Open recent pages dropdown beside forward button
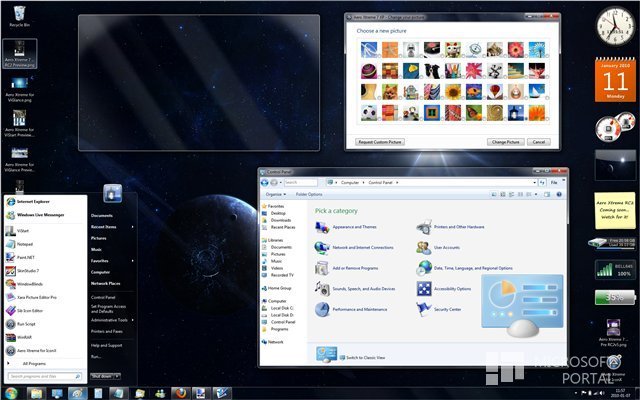Screen dimensions: 640x400 point(280,182)
